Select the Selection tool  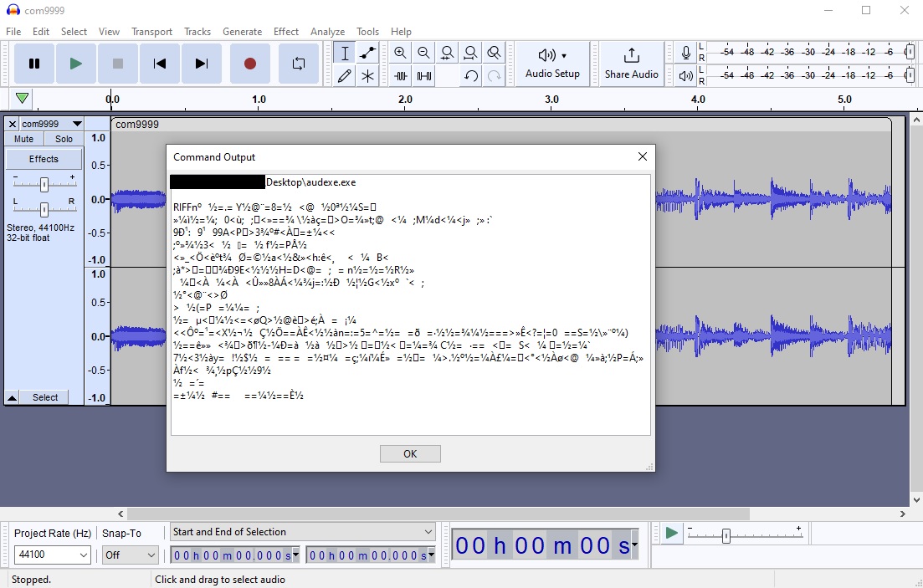[x=345, y=52]
